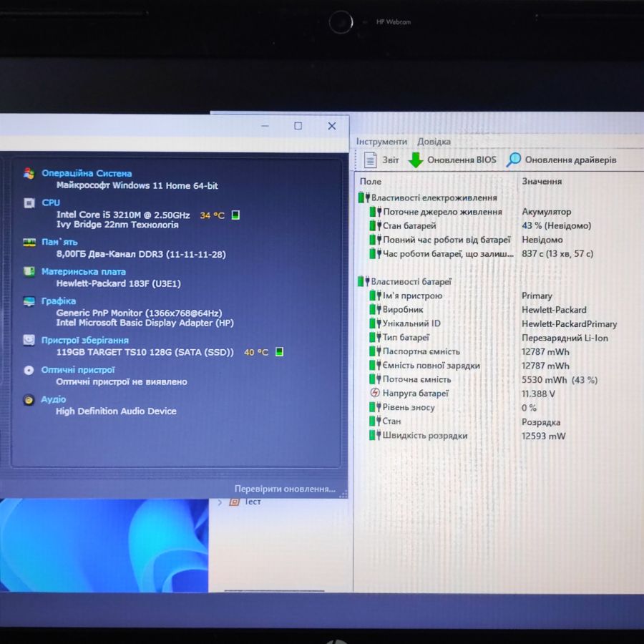Click the battery icon beside Поточне джерело живлення
Viewport: 644px width, 644px height.
pos(376,212)
